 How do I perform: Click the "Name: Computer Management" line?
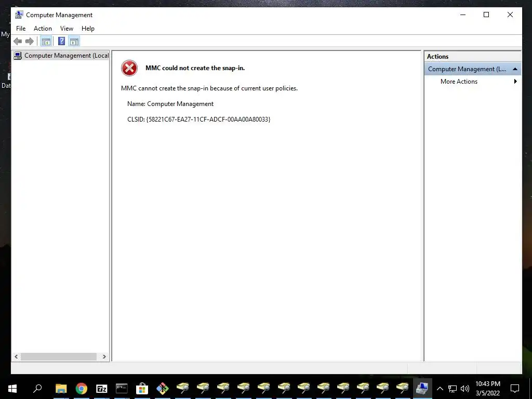[x=170, y=104]
